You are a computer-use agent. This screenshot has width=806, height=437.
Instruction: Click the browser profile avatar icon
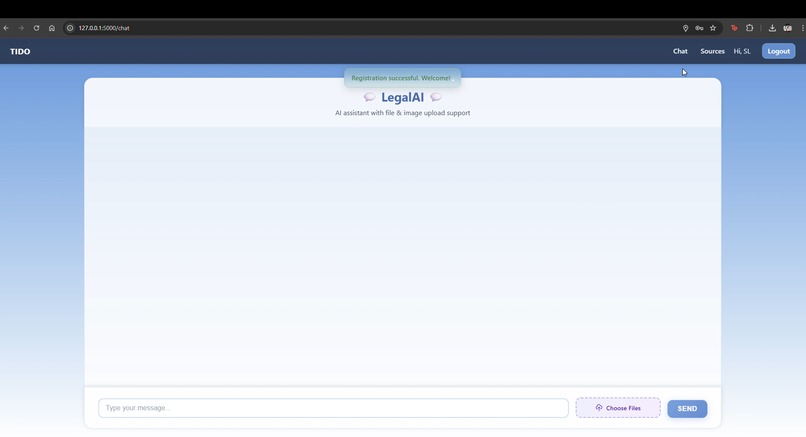(787, 28)
